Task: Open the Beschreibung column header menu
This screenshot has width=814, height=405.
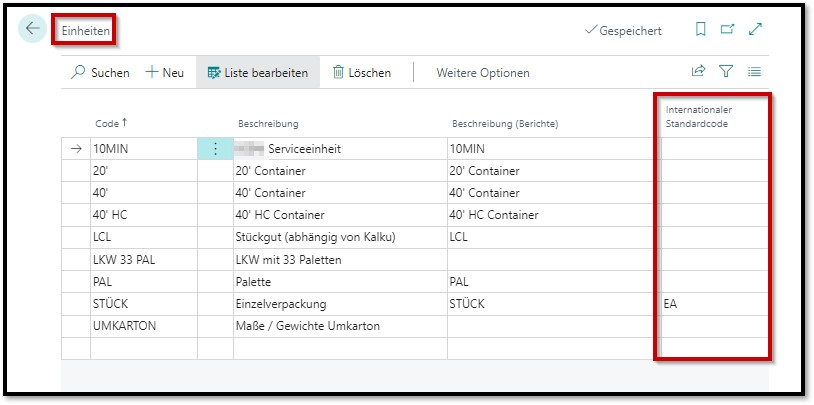Action: [x=269, y=123]
